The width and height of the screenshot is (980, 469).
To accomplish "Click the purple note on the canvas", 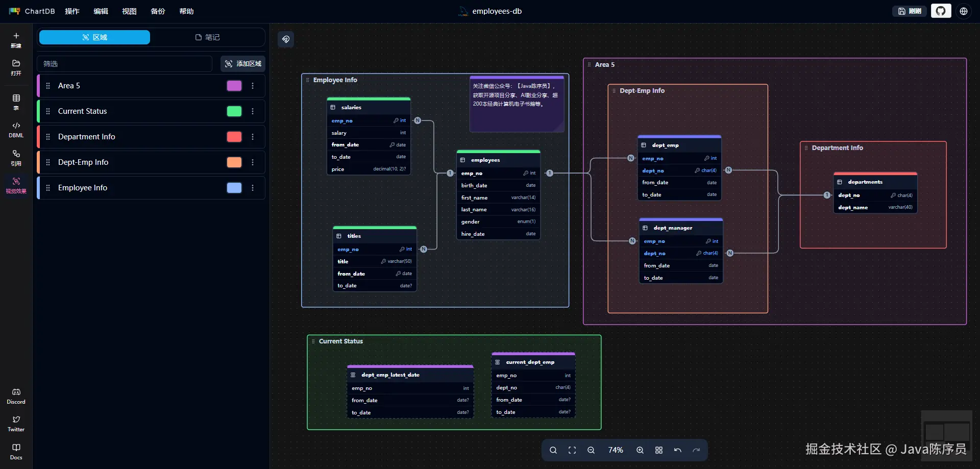I will coord(517,104).
